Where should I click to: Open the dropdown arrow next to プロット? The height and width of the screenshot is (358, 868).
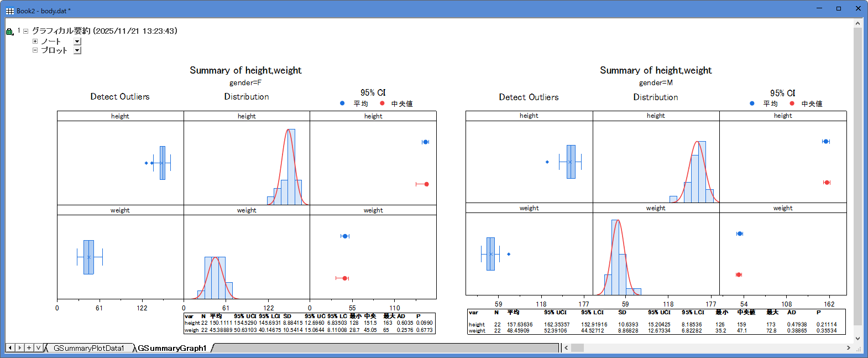pyautogui.click(x=77, y=50)
